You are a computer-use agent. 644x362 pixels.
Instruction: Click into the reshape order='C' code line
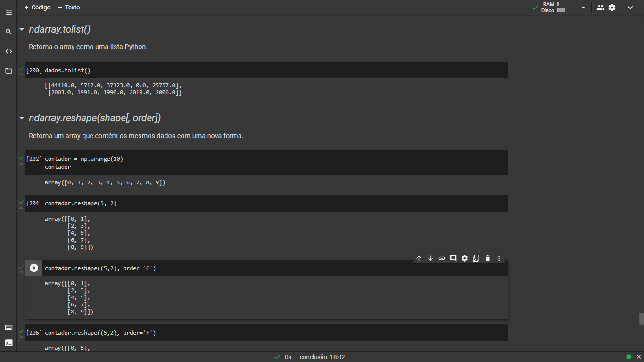[100, 268]
